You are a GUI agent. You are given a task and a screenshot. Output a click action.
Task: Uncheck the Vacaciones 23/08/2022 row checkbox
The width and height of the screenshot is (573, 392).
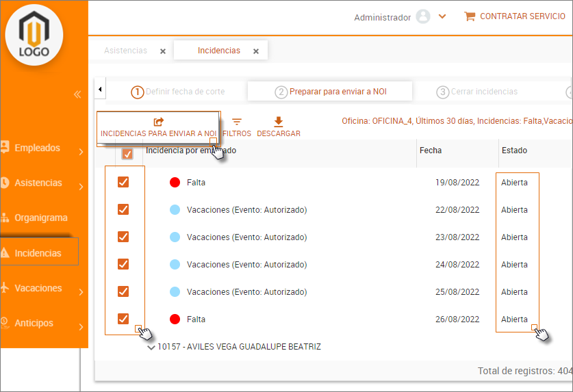click(x=123, y=237)
